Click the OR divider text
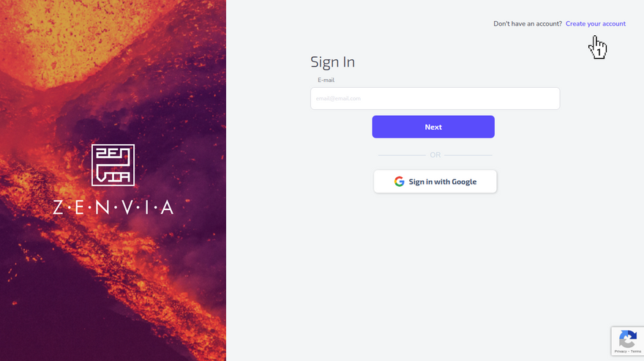This screenshot has height=361, width=644. tap(435, 155)
